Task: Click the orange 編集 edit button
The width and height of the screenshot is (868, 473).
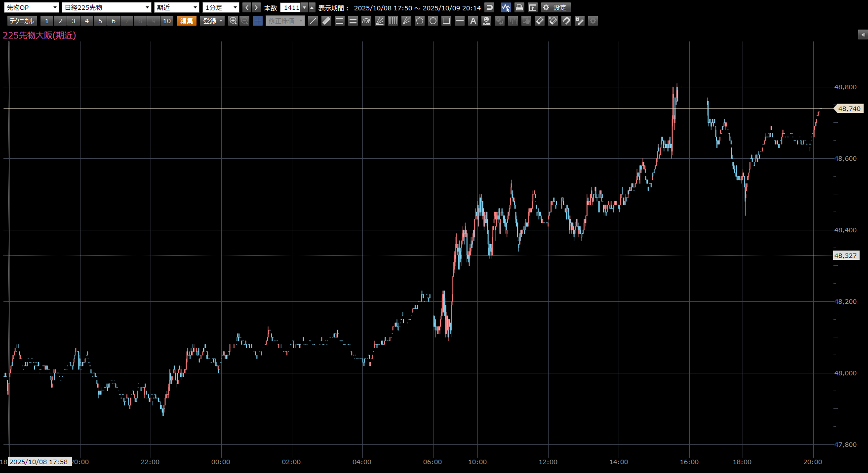Action: pyautogui.click(x=187, y=21)
